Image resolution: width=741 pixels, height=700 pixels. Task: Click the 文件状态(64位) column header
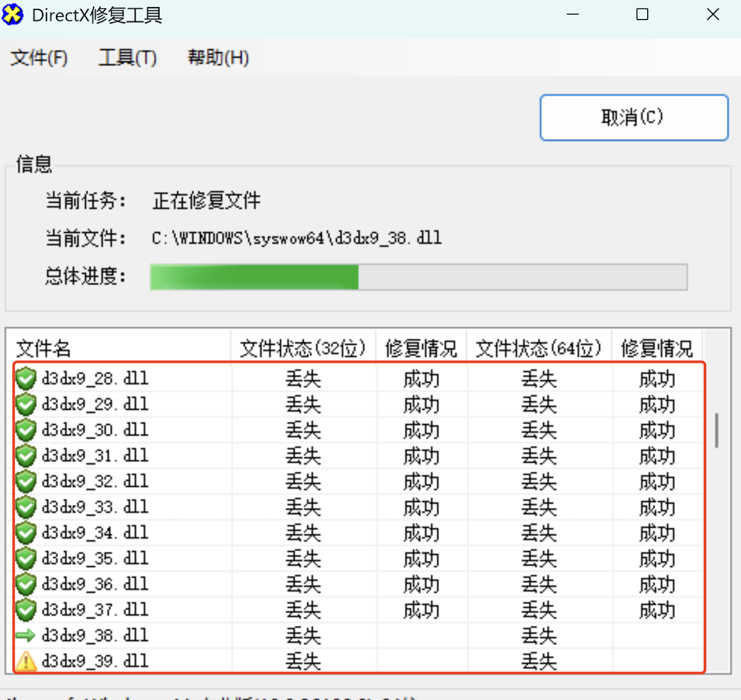point(539,348)
